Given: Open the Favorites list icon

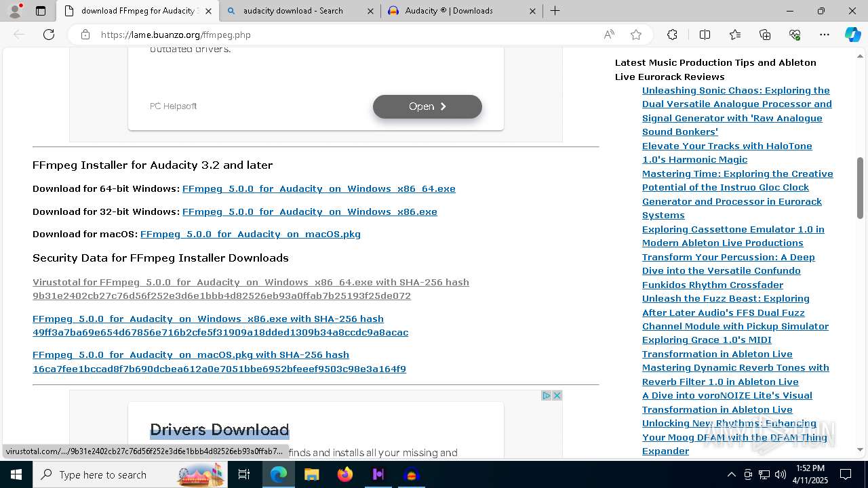Looking at the screenshot, I should pos(735,35).
